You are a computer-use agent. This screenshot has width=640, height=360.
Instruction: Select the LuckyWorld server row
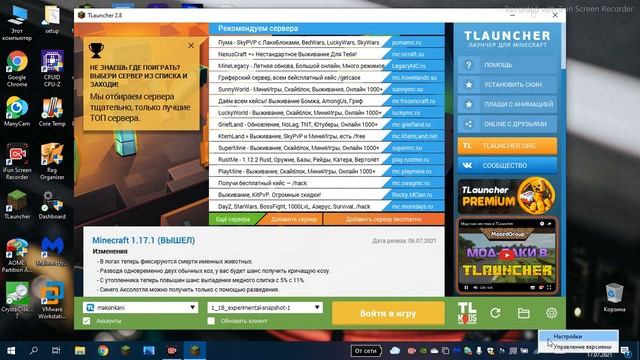pos(327,113)
